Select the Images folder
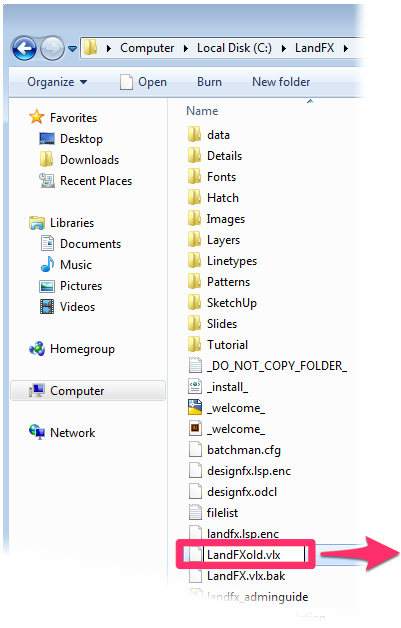Viewport: 401px width, 628px height. [226, 219]
